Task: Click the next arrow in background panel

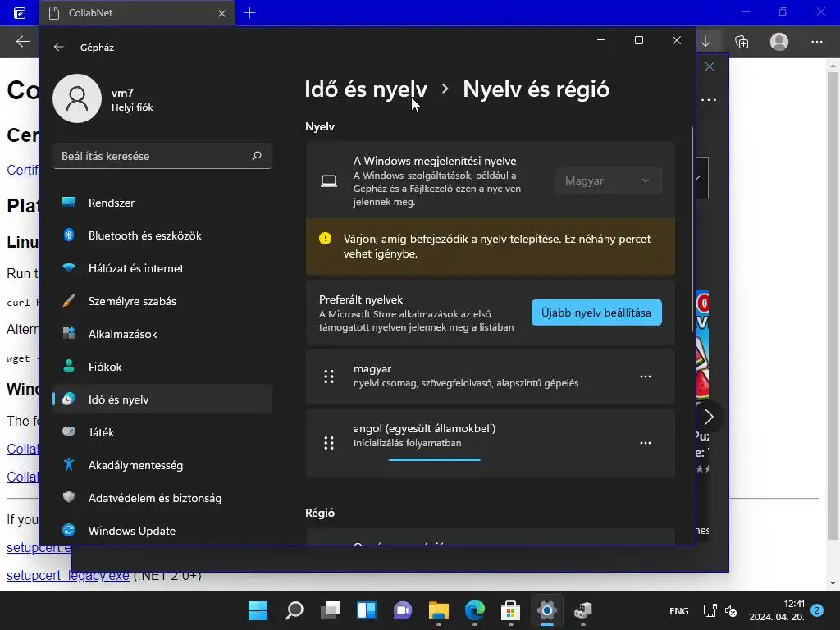Action: click(x=708, y=417)
